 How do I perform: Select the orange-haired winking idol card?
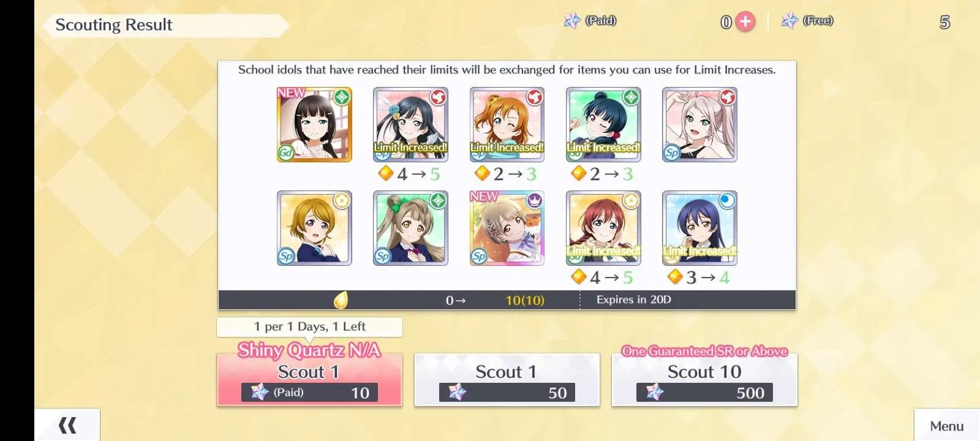tap(507, 124)
